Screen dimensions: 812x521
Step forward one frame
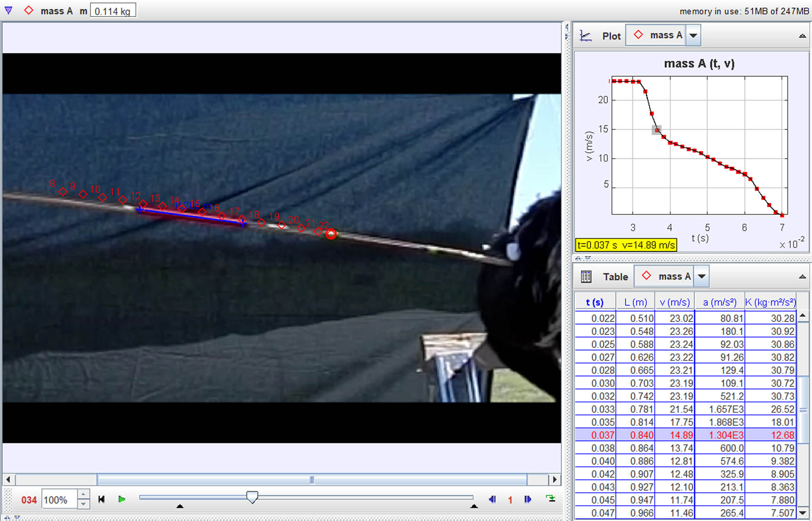coord(528,499)
